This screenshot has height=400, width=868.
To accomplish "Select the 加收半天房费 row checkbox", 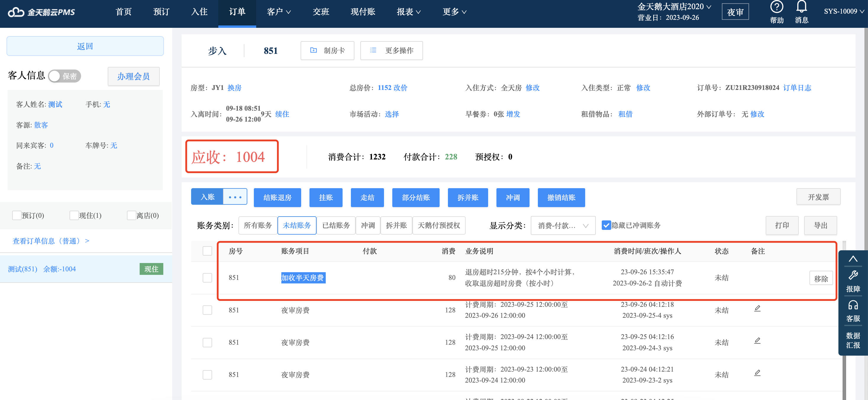I will click(207, 278).
